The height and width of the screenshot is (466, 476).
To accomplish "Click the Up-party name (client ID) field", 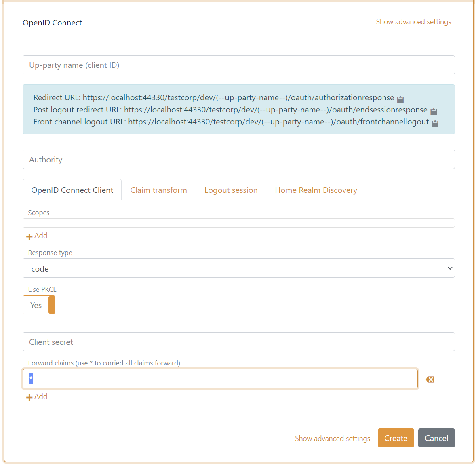I will 238,65.
